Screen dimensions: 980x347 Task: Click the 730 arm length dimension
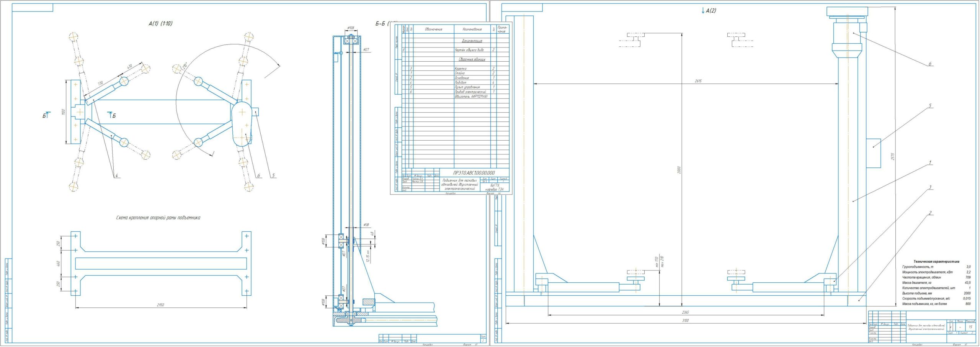pyautogui.click(x=100, y=83)
